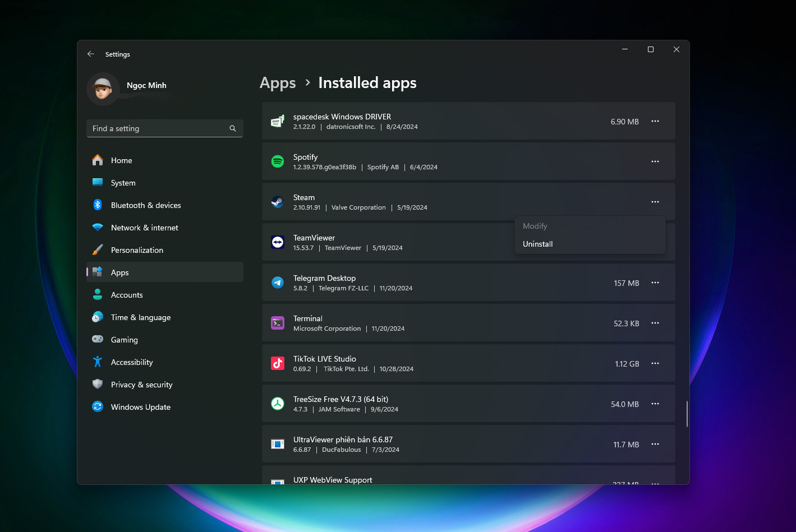Click the System monitor icon

pos(98,183)
